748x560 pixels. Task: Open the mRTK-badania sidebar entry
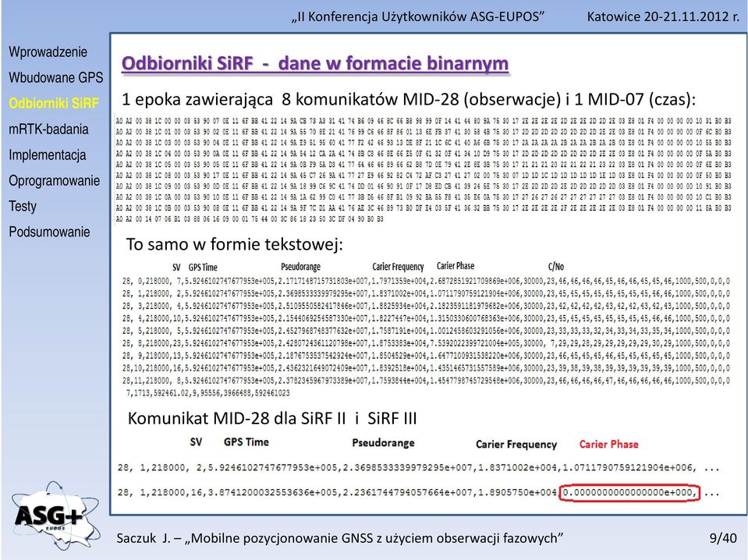(x=48, y=129)
